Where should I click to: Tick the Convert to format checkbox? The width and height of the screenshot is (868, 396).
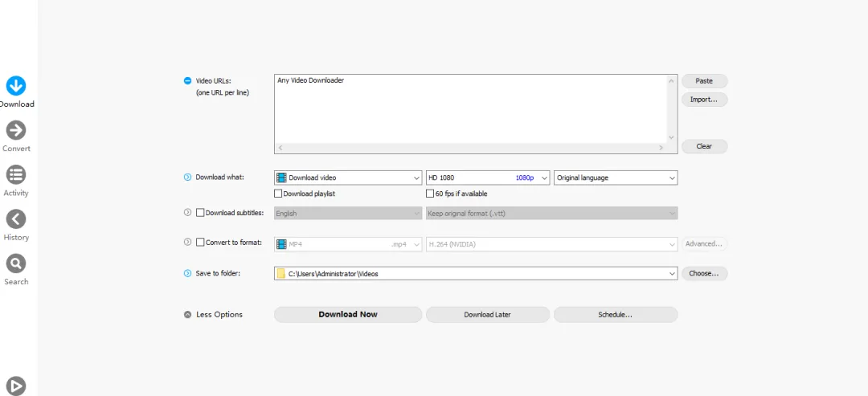200,243
